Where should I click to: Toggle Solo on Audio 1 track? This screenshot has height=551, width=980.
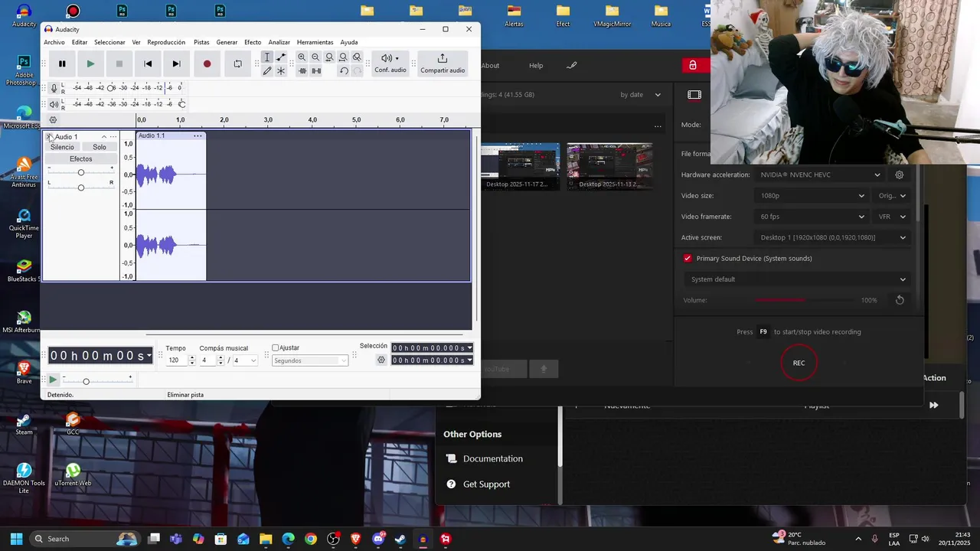(x=100, y=147)
